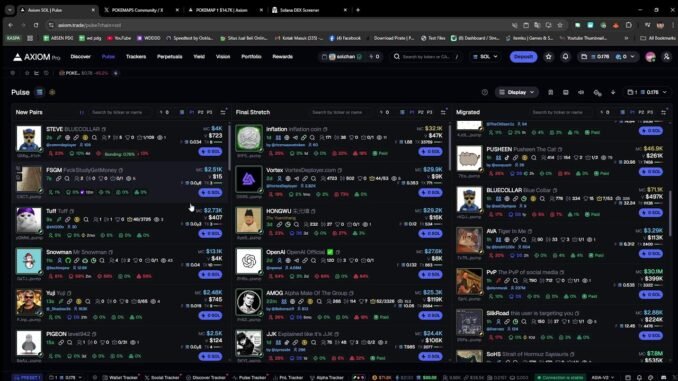Quick buy the STEVE token
678x381 pixels.
[211, 152]
